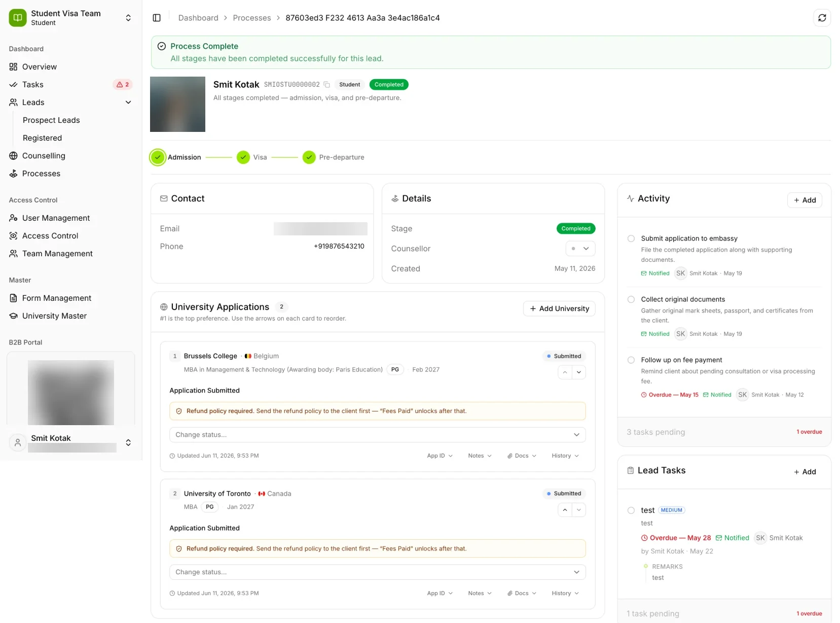Click the Dashboard breadcrumb link
This screenshot has height=623, width=840.
point(198,18)
